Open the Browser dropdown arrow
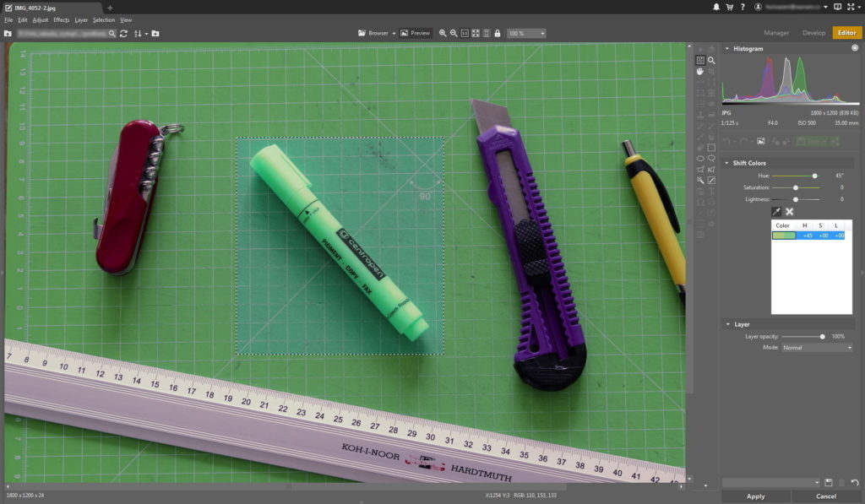This screenshot has height=504, width=865. coord(394,34)
